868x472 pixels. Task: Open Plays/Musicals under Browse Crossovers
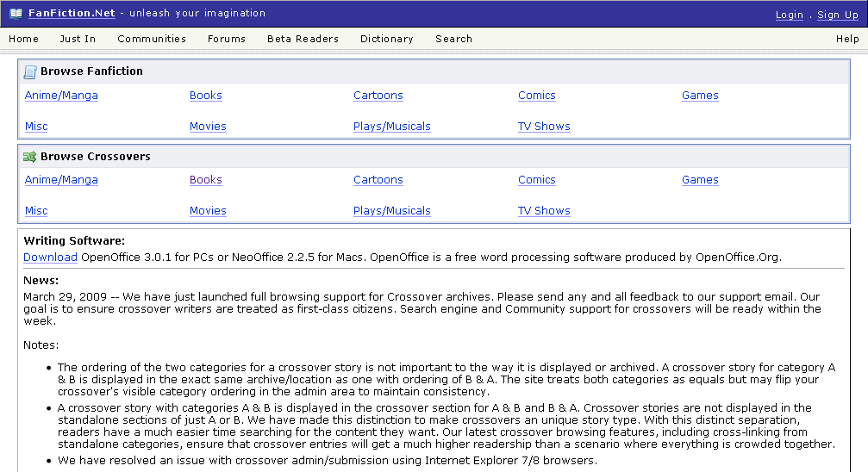coord(392,211)
